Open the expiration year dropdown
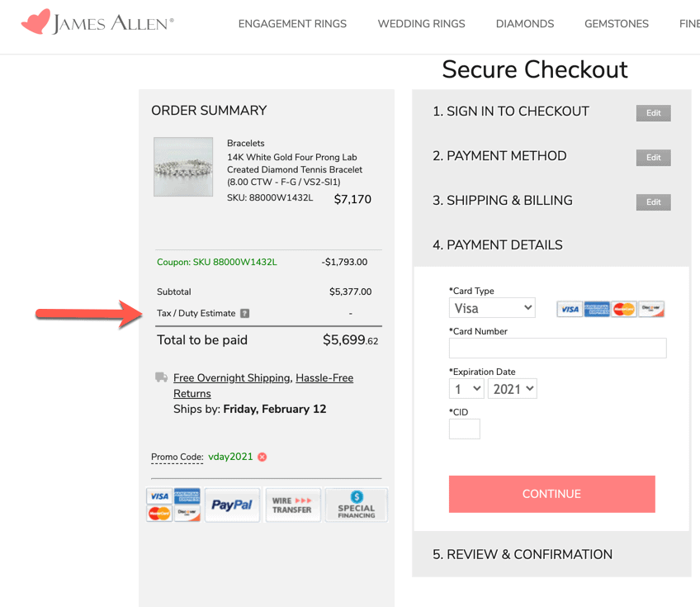The image size is (700, 607). click(512, 389)
